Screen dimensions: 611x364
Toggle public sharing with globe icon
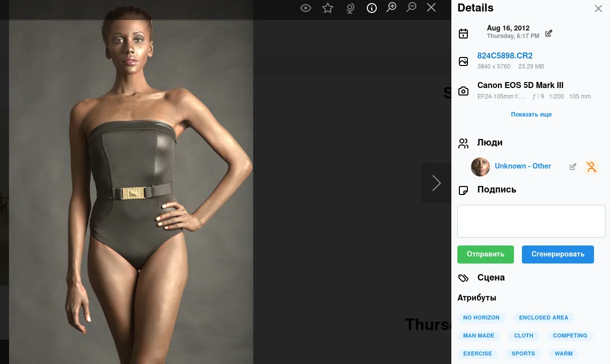350,8
